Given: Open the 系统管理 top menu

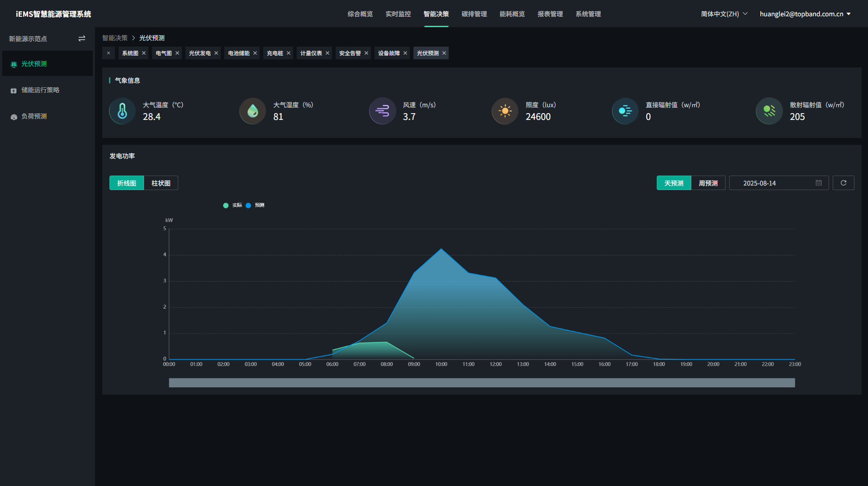Looking at the screenshot, I should point(588,14).
